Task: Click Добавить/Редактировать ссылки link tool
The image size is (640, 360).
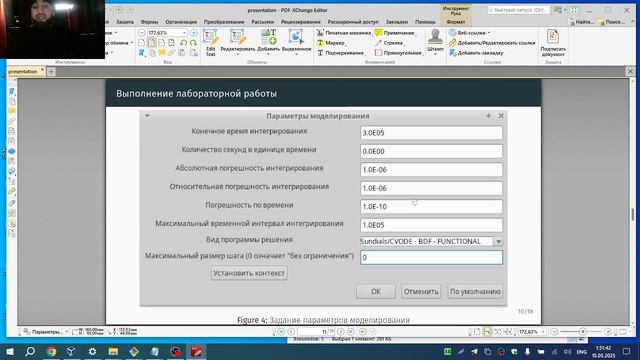Action: (x=492, y=43)
